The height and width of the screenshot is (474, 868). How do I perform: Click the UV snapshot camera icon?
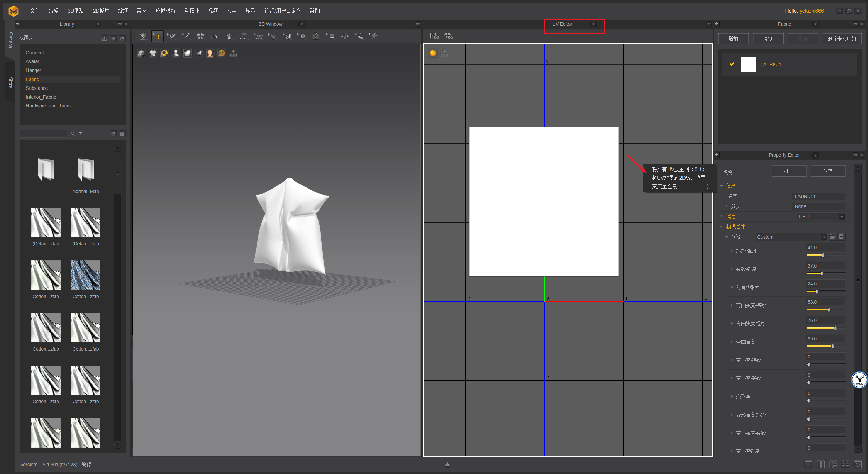tap(434, 36)
